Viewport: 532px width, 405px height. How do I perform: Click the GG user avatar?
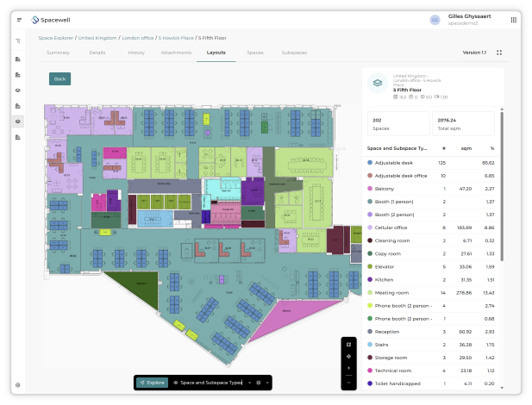(435, 20)
